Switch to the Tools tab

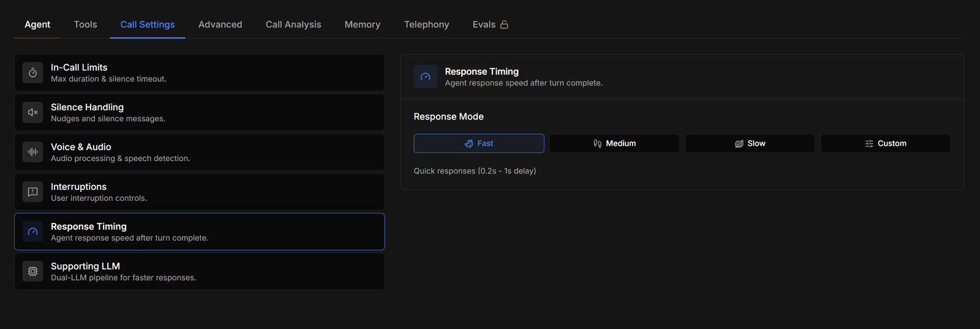tap(85, 25)
